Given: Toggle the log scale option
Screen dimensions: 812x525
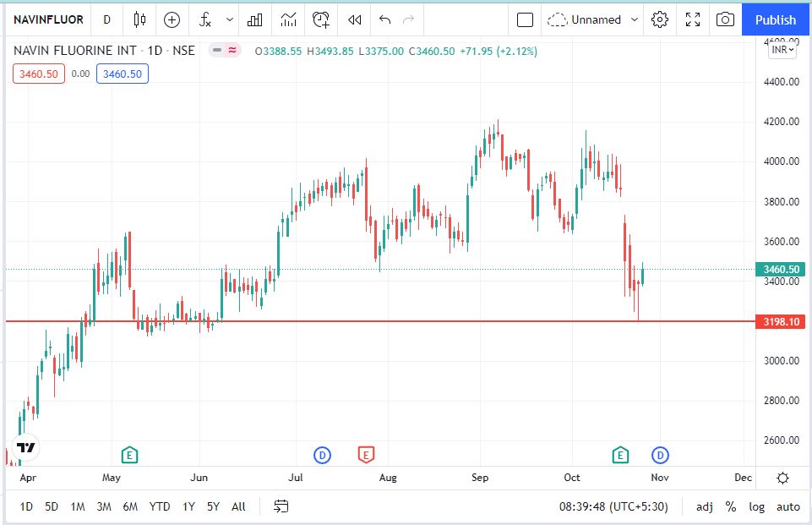Looking at the screenshot, I should coord(756,506).
